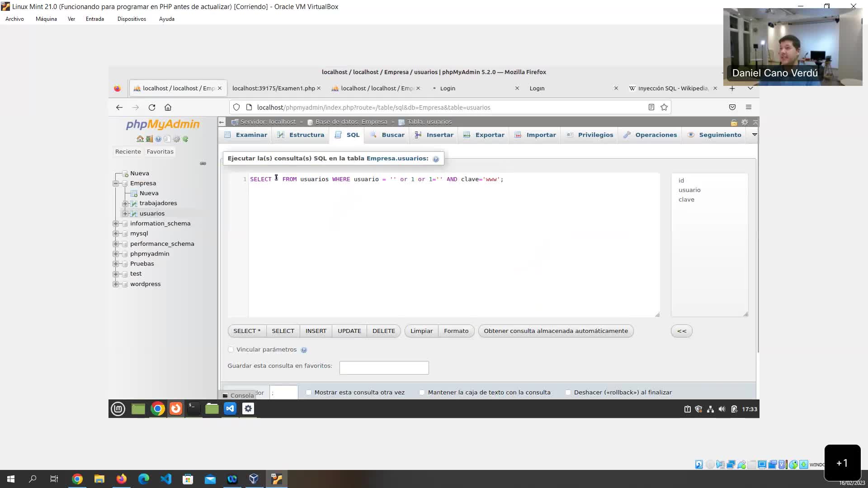This screenshot has height=488, width=868.
Task: Click the phpMyAdmin logout icon
Action: 149,139
